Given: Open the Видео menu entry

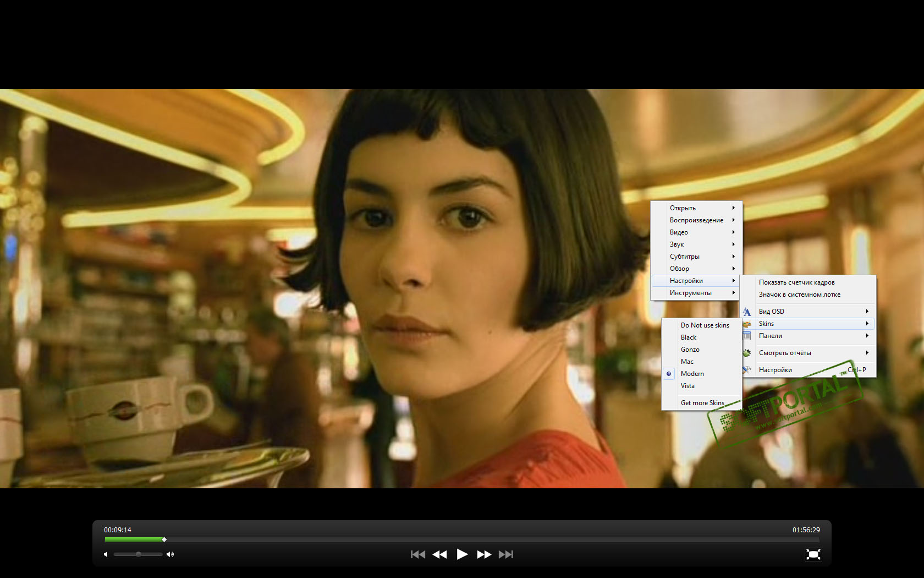Looking at the screenshot, I should [696, 232].
